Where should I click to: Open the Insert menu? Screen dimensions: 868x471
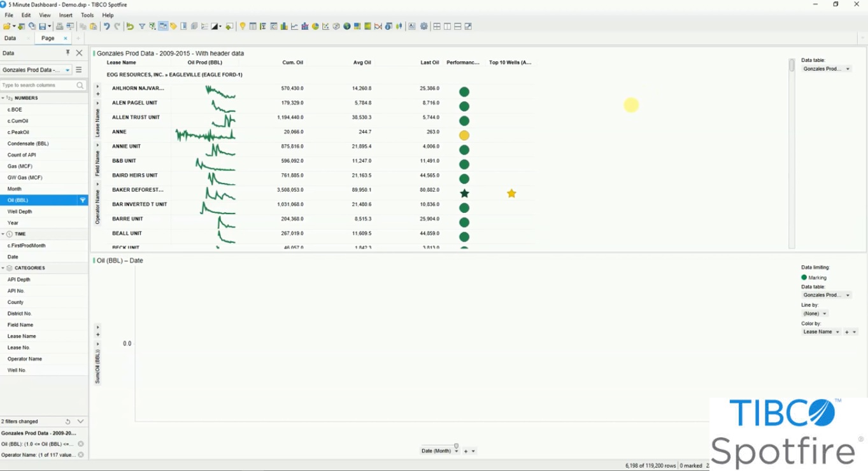(66, 15)
